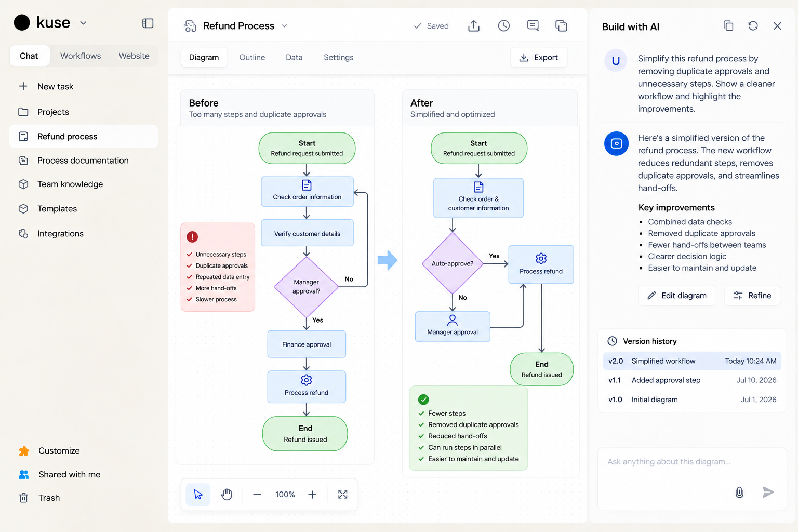This screenshot has width=798, height=532.
Task: Click the share upload icon
Action: (x=474, y=26)
